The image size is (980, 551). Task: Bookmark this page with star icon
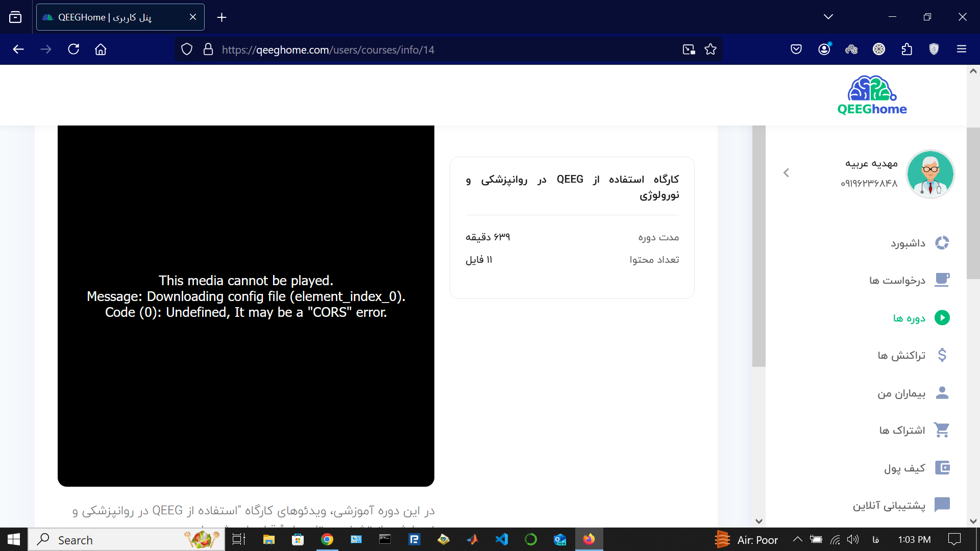pos(710,49)
